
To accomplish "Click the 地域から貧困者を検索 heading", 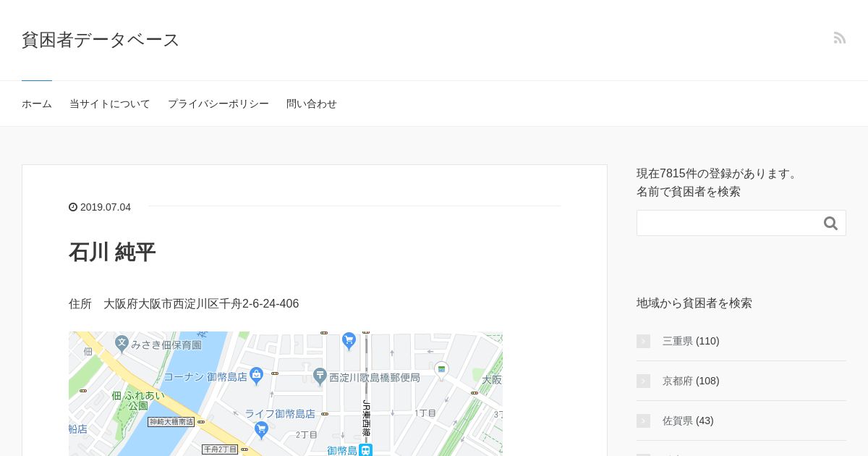I will coord(694,303).
